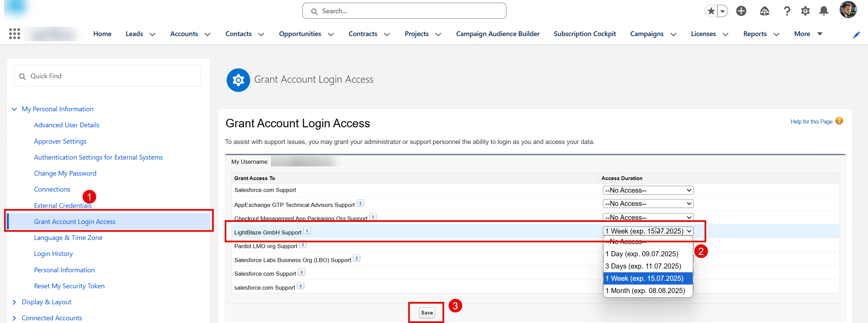Click the info icon beside AppExchange GTP Technical Advisors Support

tap(360, 203)
